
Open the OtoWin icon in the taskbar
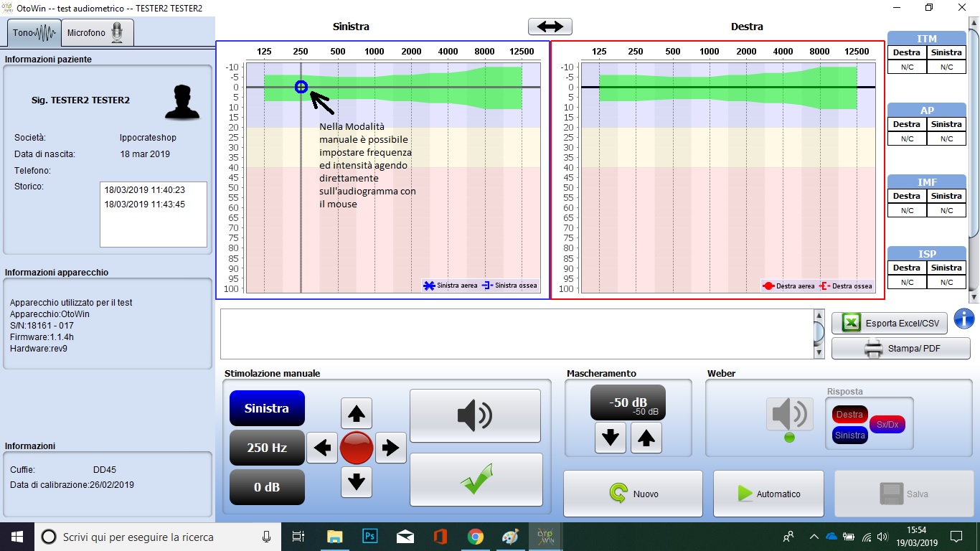click(547, 536)
